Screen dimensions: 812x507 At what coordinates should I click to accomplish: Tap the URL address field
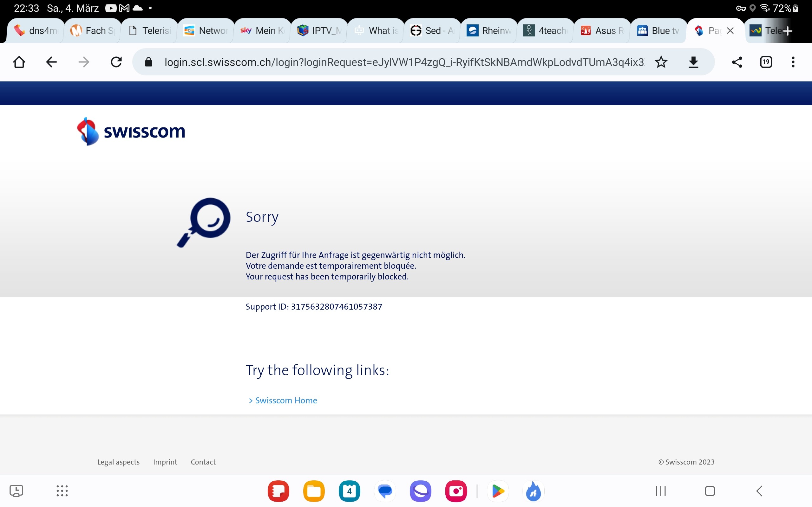pos(403,62)
